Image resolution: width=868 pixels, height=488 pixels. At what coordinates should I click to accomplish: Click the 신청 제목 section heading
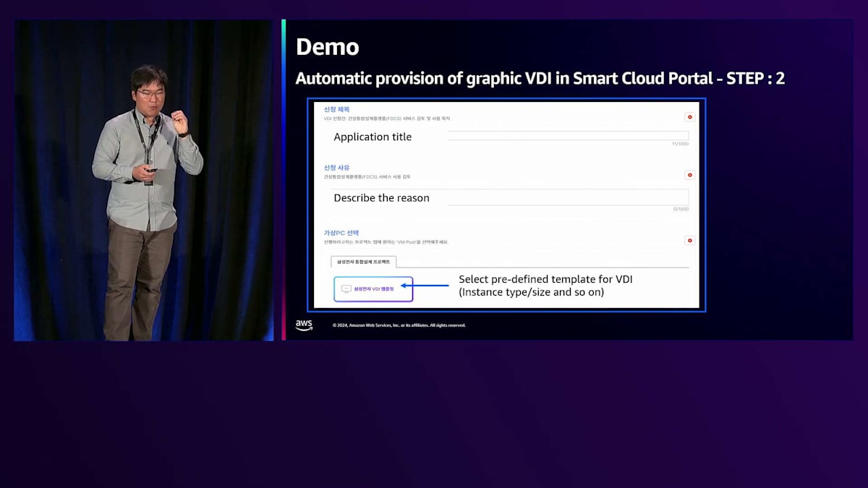point(336,109)
